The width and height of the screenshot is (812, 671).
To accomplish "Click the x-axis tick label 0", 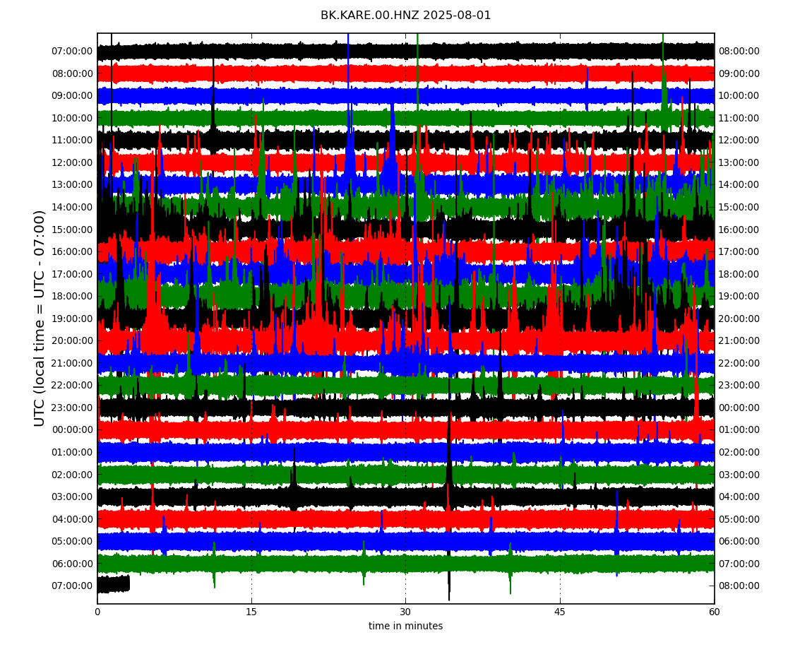I will [x=97, y=612].
